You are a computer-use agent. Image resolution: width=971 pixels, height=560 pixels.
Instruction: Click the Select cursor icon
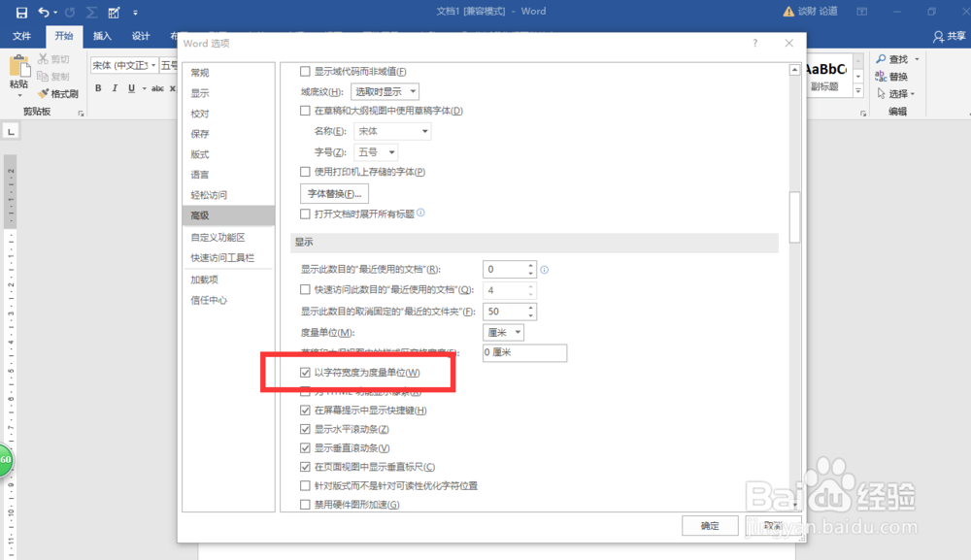pos(881,93)
